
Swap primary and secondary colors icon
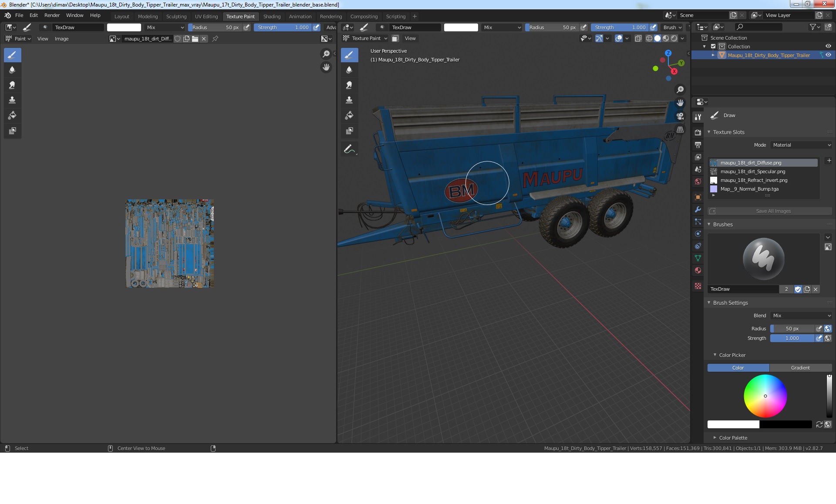tap(819, 425)
